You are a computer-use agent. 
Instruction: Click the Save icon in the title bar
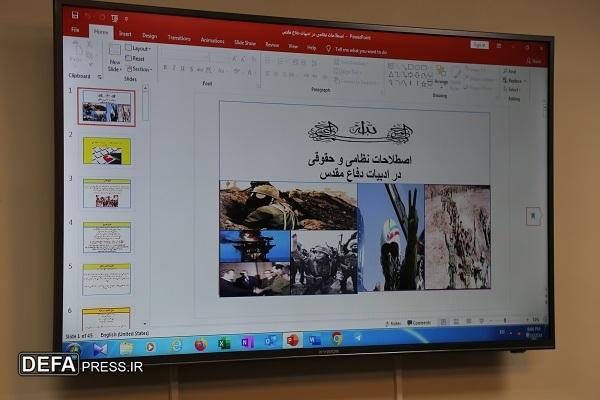coord(75,15)
